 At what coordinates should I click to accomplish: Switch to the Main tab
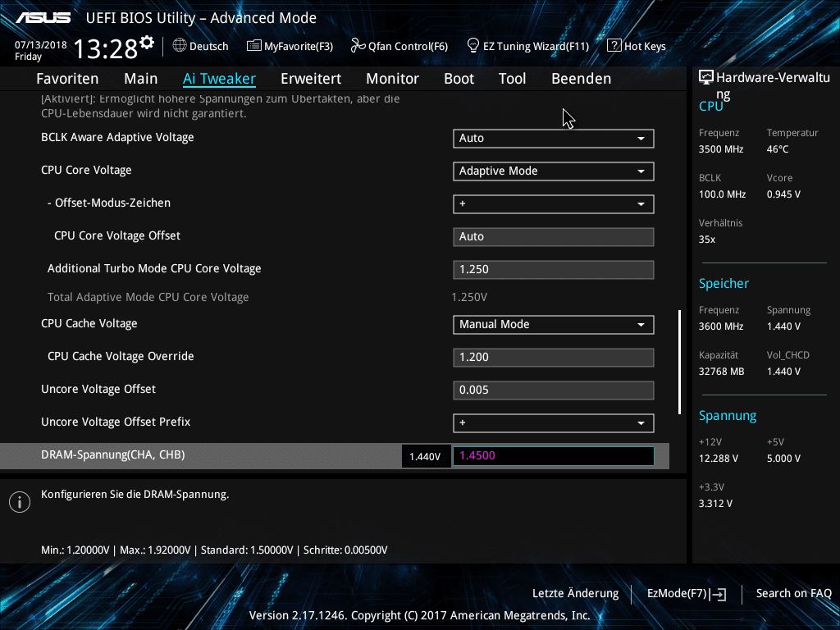[141, 79]
